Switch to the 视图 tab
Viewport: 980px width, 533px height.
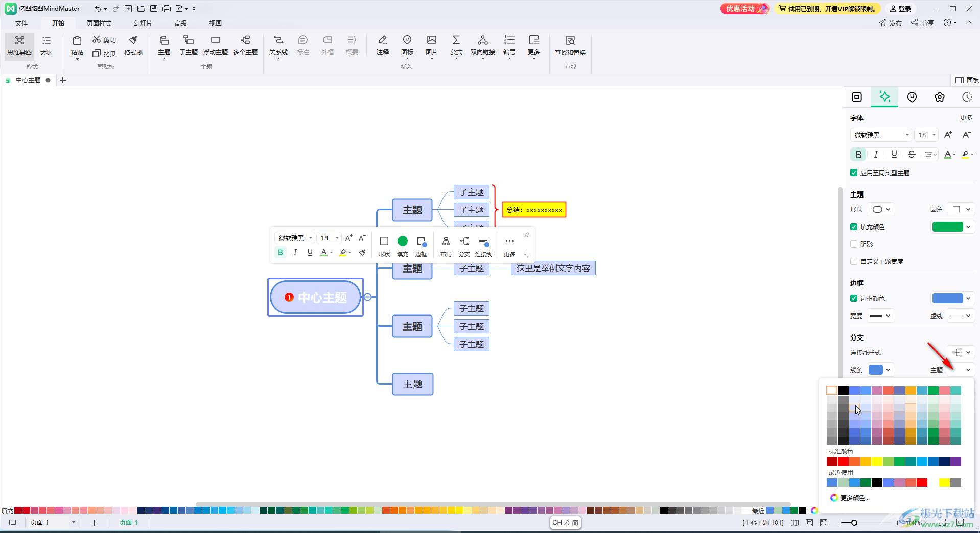point(216,23)
